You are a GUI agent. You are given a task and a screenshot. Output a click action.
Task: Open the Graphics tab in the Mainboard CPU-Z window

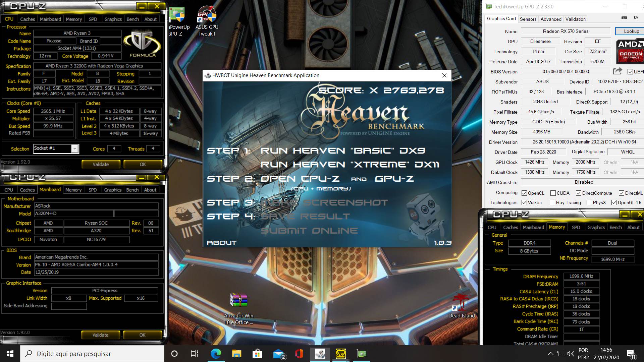(x=113, y=190)
